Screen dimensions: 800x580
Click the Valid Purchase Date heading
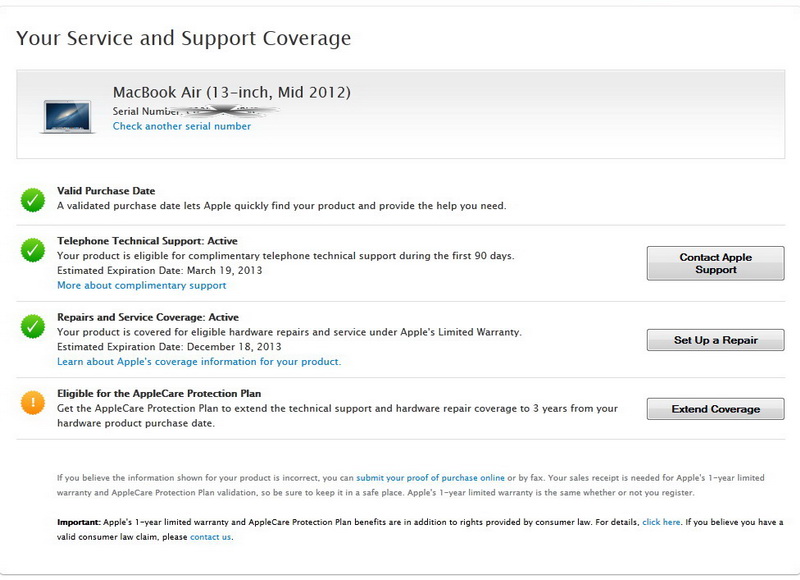point(106,191)
